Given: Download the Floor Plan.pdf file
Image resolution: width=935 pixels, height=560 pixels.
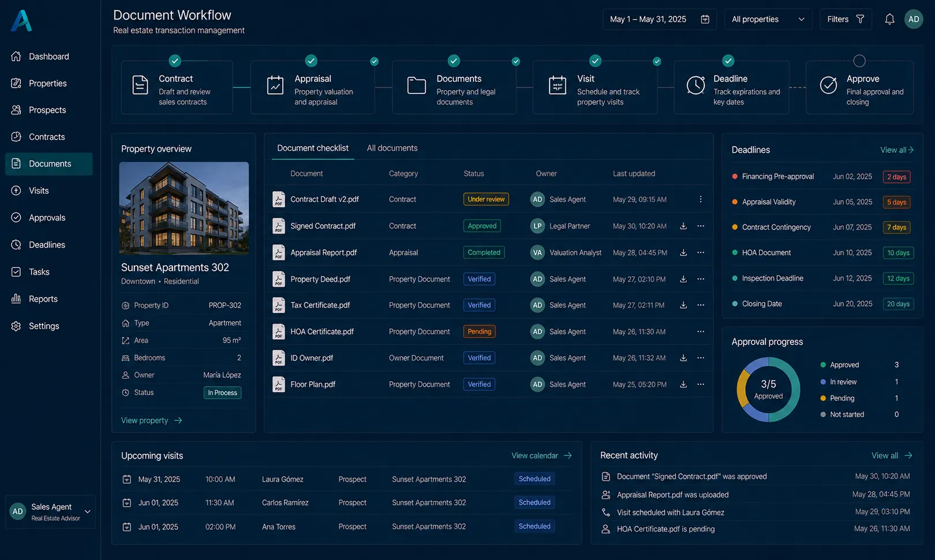Looking at the screenshot, I should pyautogui.click(x=683, y=385).
